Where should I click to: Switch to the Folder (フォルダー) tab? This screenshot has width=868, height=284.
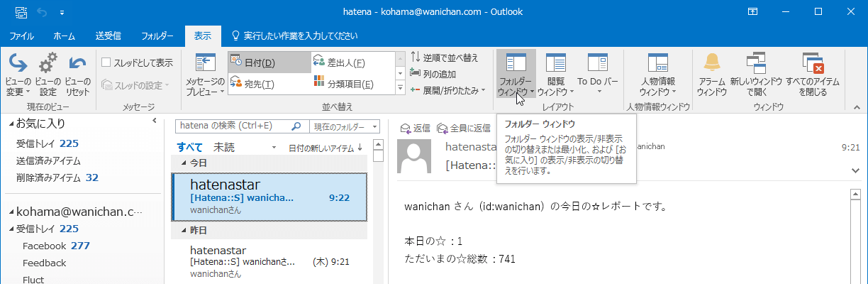(157, 35)
